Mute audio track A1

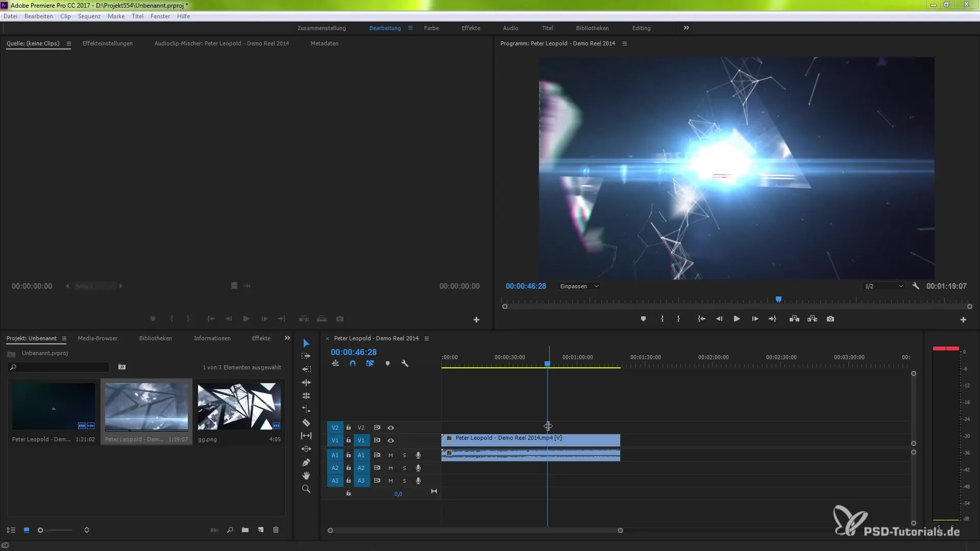coord(390,455)
